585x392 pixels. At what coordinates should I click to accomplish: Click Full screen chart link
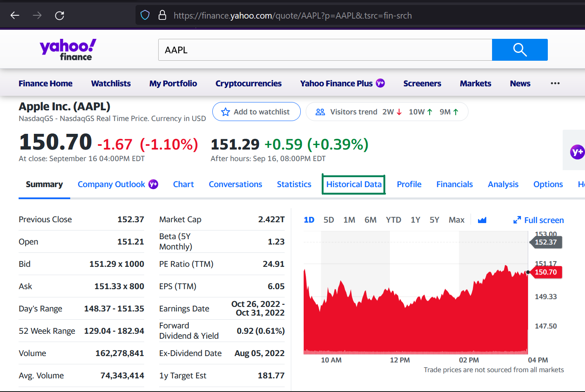pos(544,220)
